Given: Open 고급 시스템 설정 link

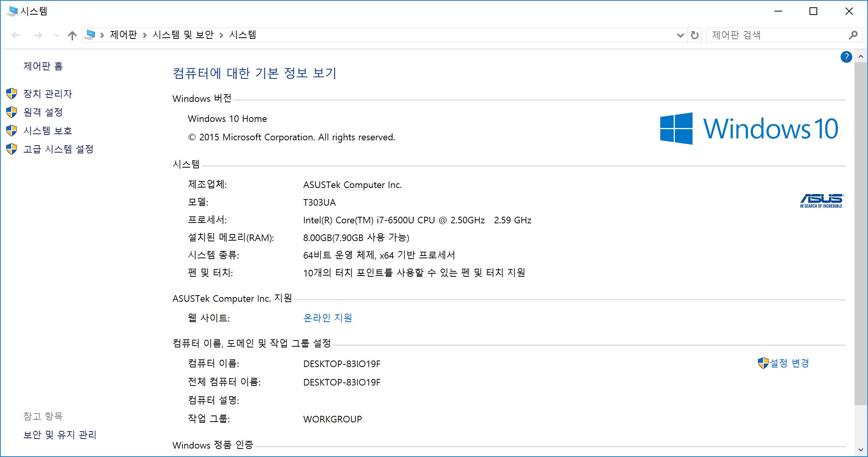Looking at the screenshot, I should point(58,149).
